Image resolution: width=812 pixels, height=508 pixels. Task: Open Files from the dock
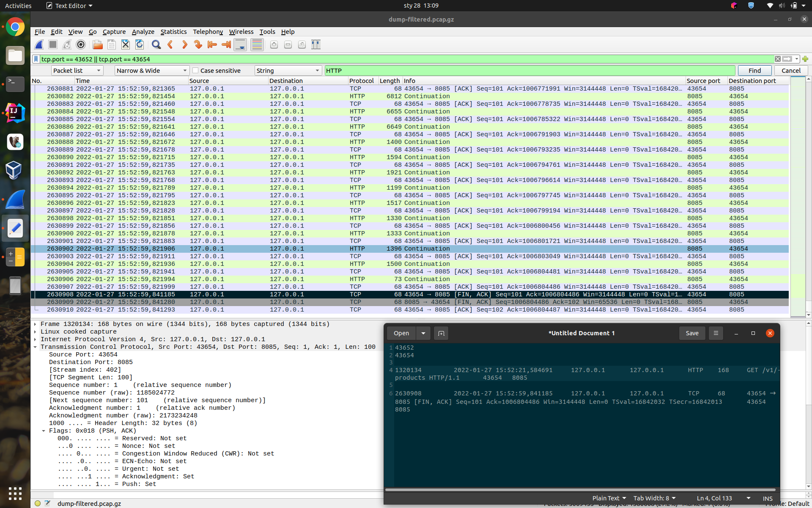coord(15,56)
